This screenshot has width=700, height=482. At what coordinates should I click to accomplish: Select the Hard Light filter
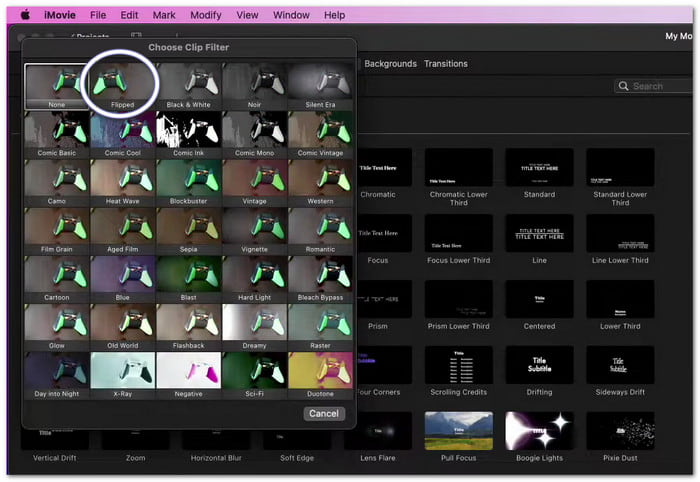pos(254,279)
